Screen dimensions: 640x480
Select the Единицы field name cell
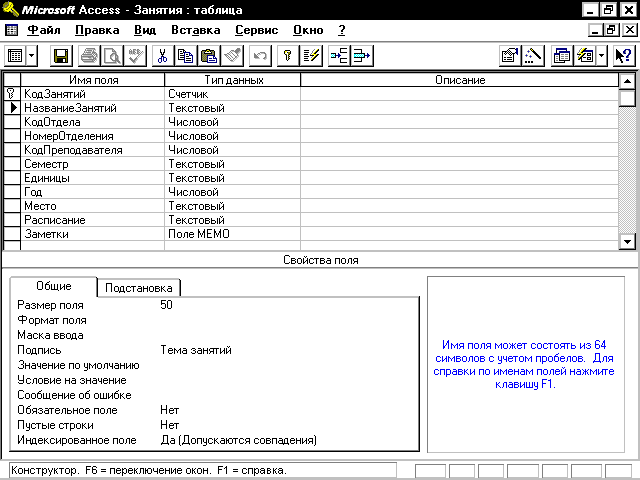pyautogui.click(x=92, y=178)
